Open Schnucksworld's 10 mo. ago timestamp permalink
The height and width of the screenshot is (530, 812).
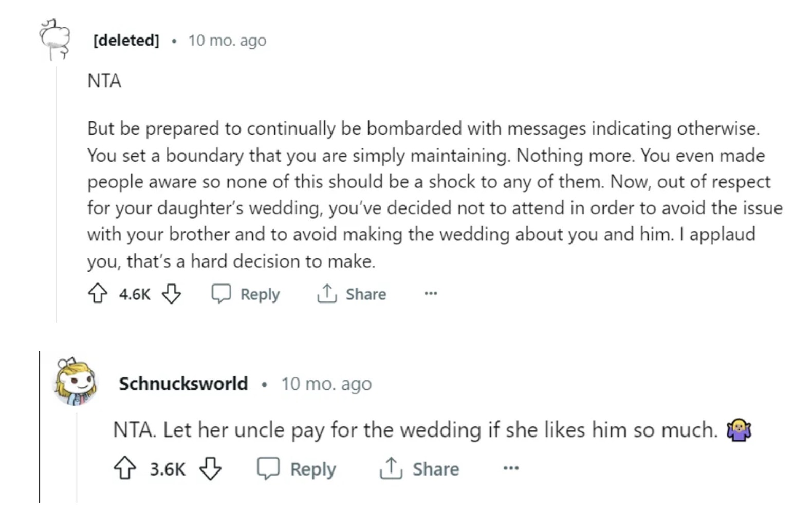point(326,384)
